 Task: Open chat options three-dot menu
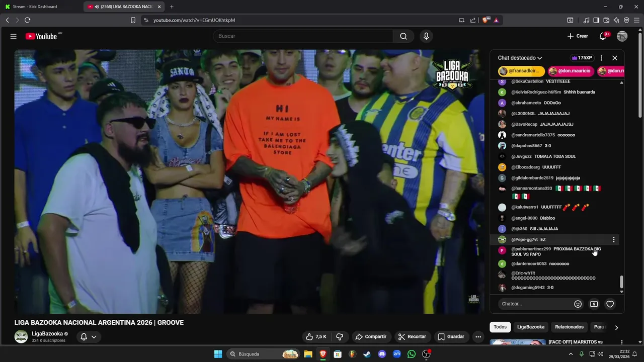[601, 58]
